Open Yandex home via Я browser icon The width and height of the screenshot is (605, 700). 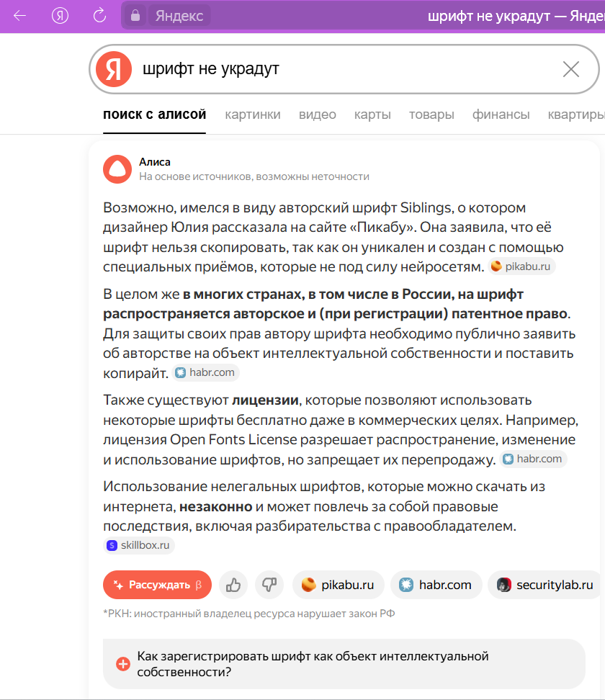click(60, 16)
